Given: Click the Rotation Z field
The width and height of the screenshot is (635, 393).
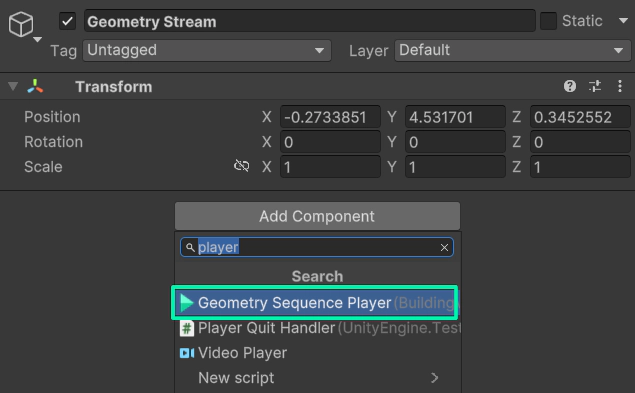Looking at the screenshot, I should click(580, 142).
